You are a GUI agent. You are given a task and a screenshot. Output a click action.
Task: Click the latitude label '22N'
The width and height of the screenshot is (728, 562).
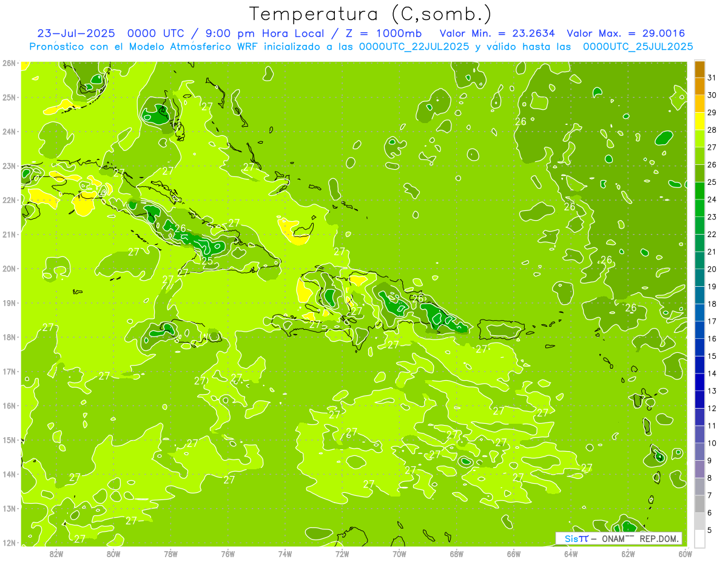tap(9, 200)
